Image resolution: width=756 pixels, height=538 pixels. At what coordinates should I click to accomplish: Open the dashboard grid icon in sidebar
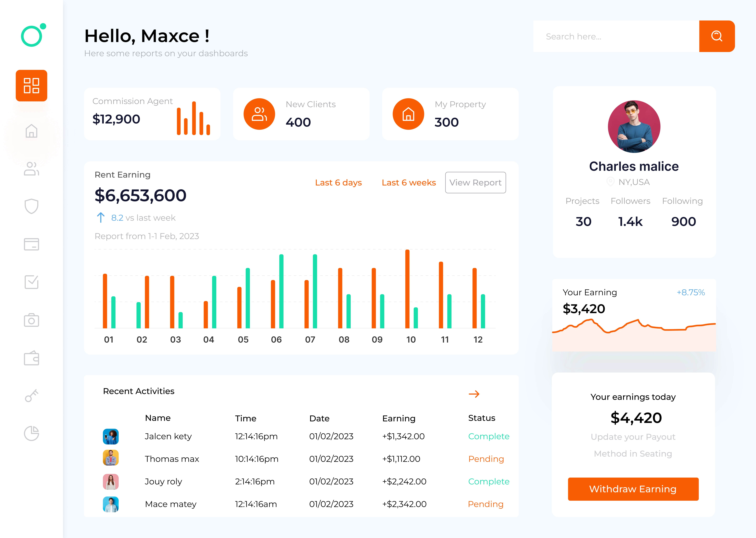(31, 86)
